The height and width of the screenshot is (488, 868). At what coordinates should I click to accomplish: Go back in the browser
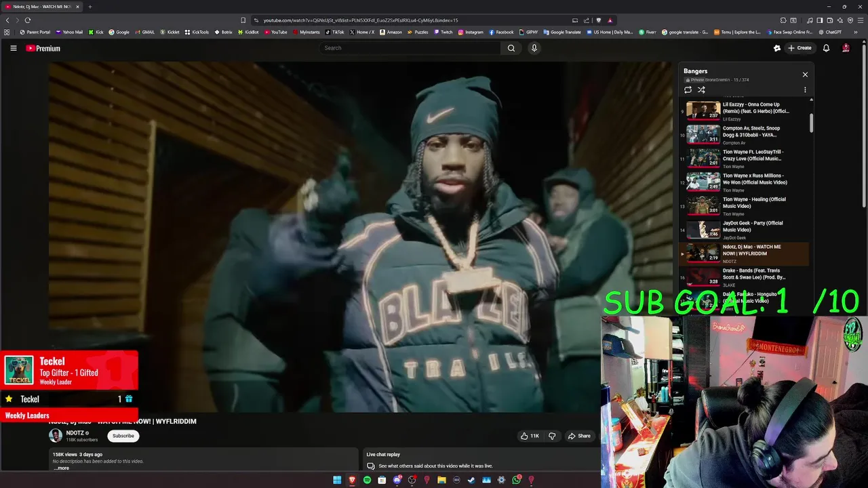point(7,20)
